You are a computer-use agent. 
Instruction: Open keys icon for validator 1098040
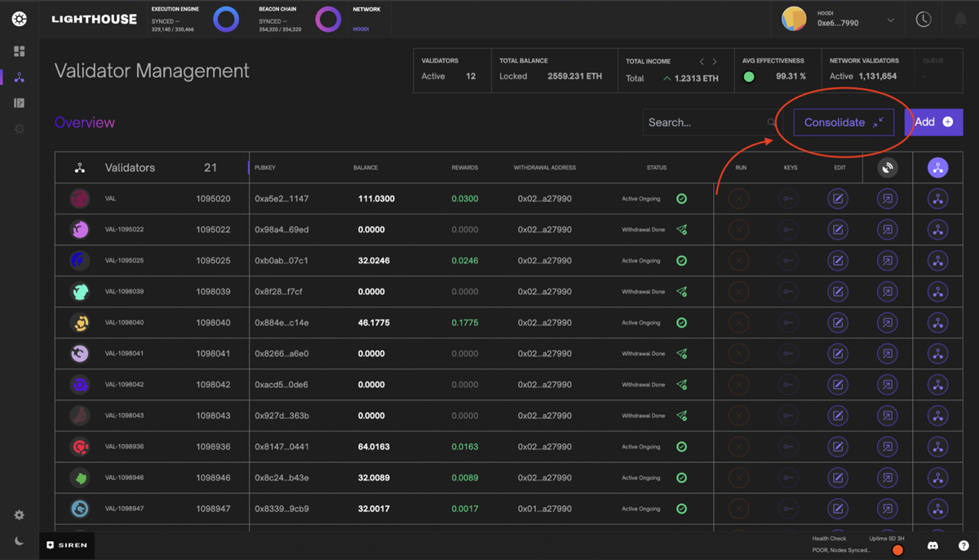(x=788, y=323)
